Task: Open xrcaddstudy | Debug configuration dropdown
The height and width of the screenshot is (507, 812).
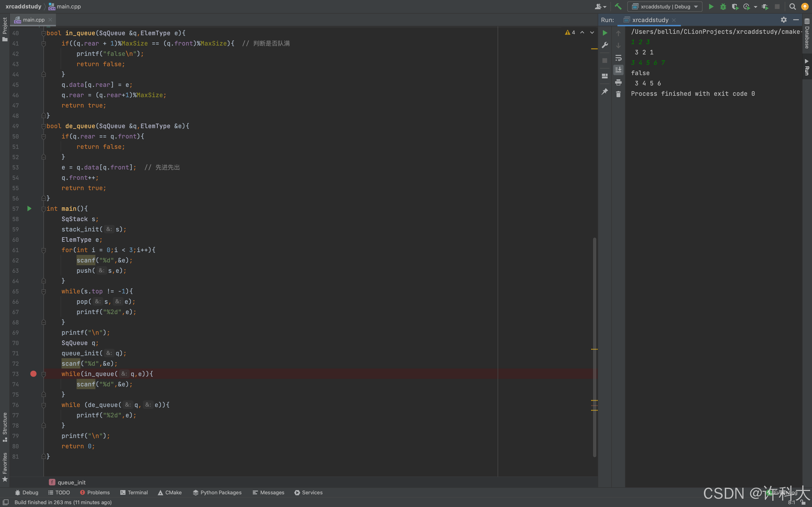Action: 665,6
